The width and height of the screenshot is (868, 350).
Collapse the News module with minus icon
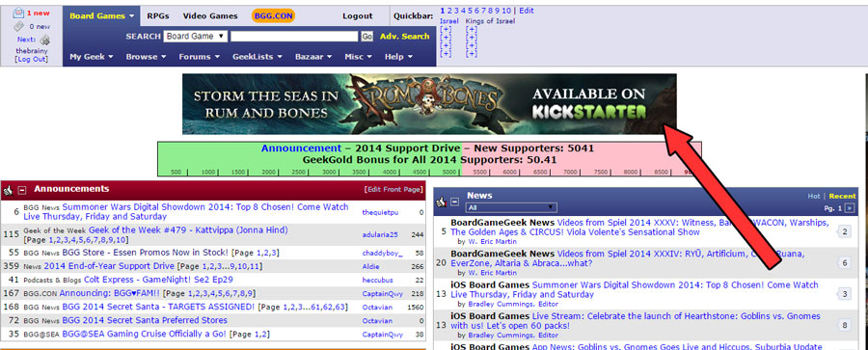point(454,202)
